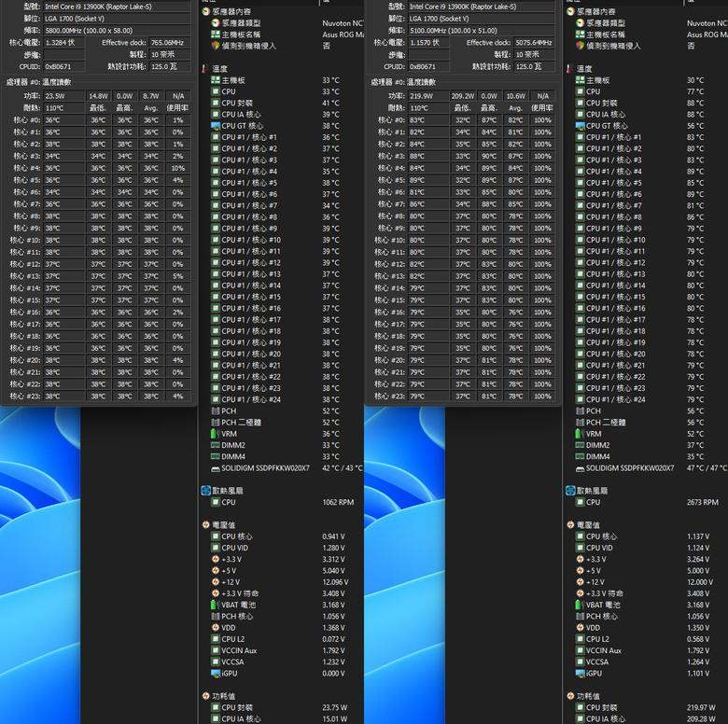Screen dimensions: 728x724
Task: Click the +5 V icon reading 5.040 V
Action: pyautogui.click(x=216, y=570)
